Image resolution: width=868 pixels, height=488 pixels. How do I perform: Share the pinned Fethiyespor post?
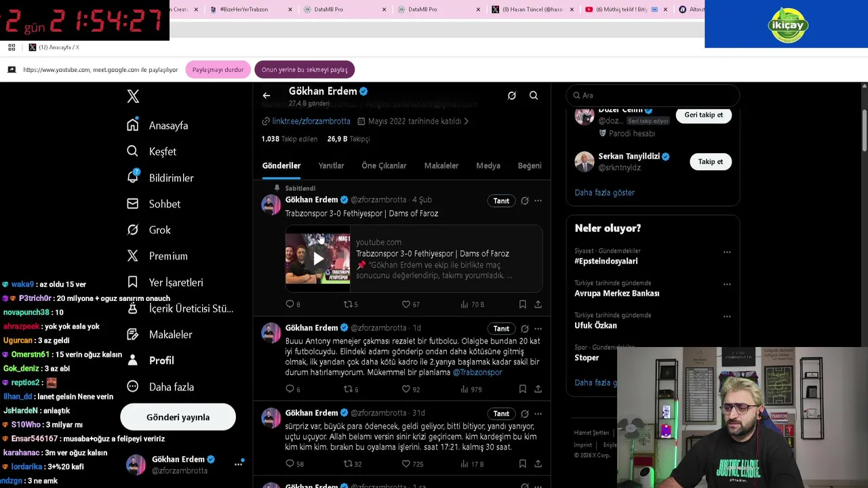coord(538,304)
